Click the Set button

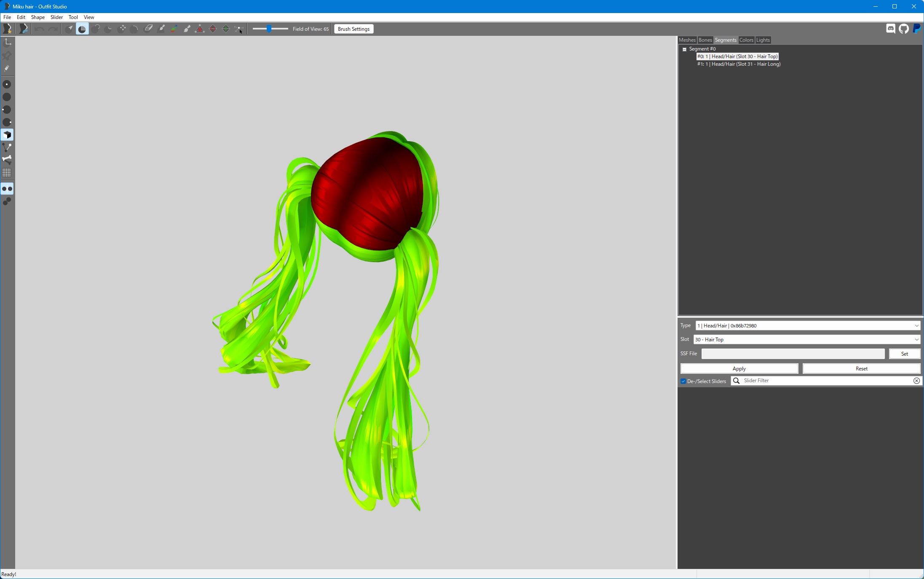905,354
